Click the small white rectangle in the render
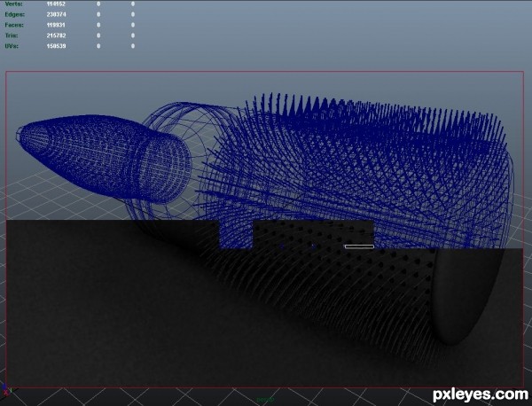Viewport: 532px width, 406px height. (x=359, y=246)
